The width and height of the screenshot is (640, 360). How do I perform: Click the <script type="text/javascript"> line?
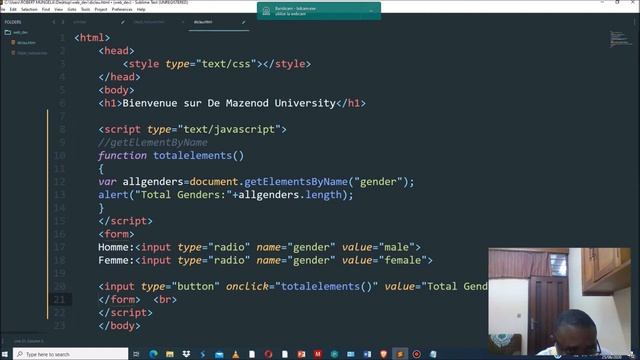point(192,129)
